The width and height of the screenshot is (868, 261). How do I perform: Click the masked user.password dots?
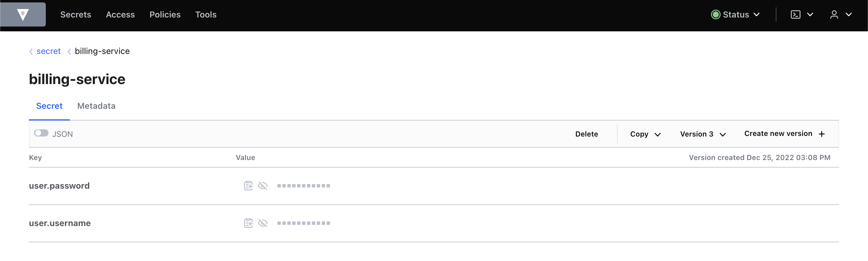coord(303,185)
